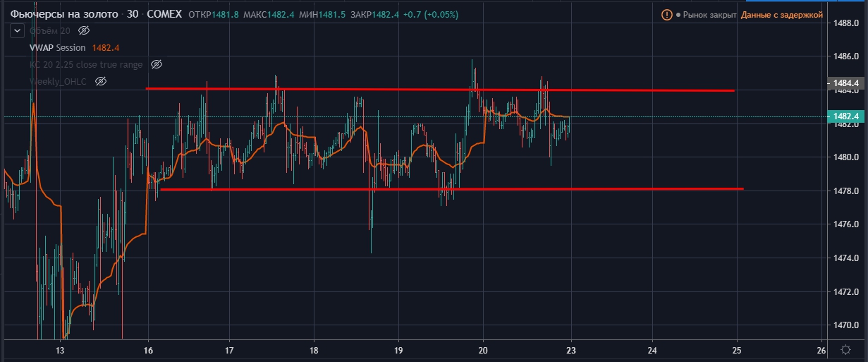Click the МИН 1481.5 low value
The image size is (868, 362).
324,14
